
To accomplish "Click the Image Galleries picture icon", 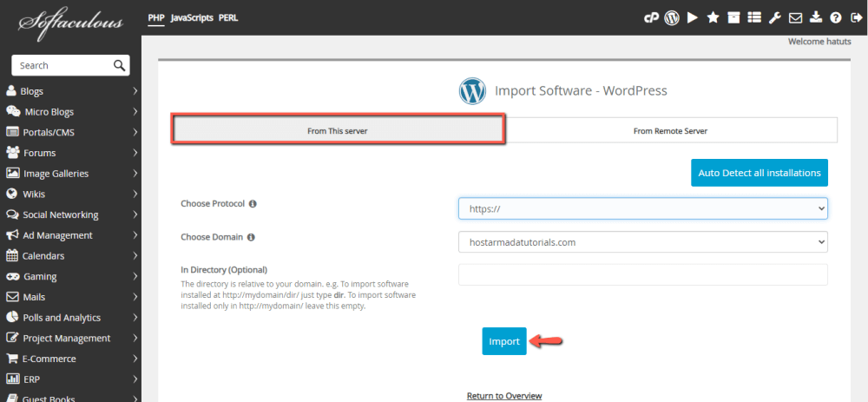I will pos(13,173).
